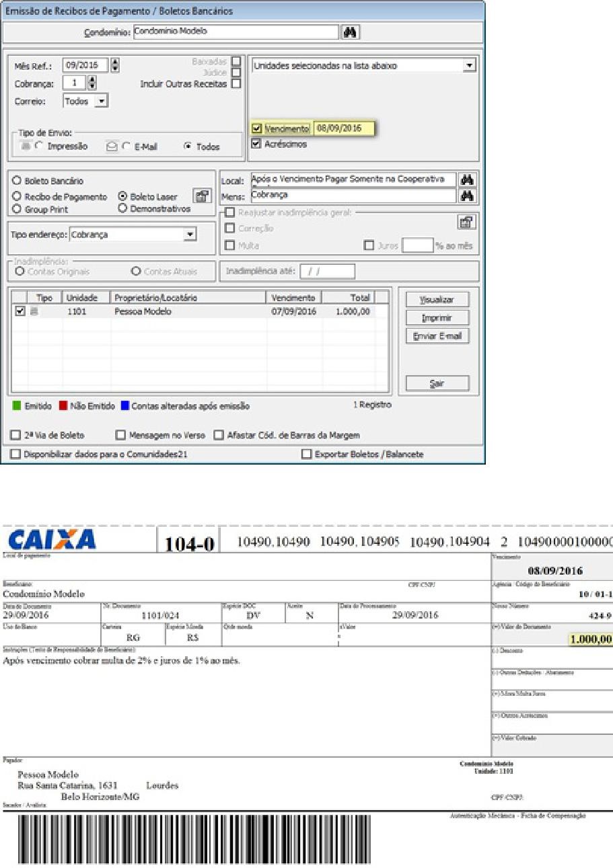Open settings icon next to Boleto Laser
613x868 pixels.
click(x=201, y=196)
